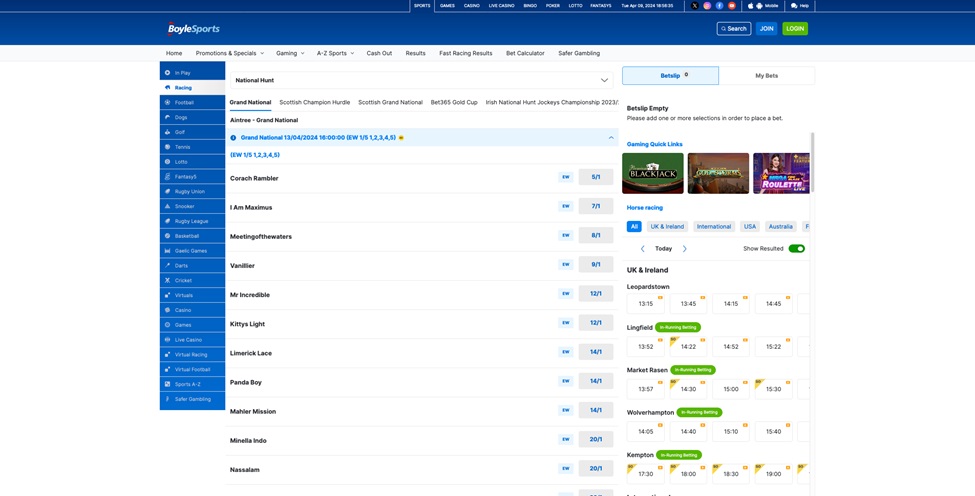Click the Facebook icon in top bar

(719, 6)
